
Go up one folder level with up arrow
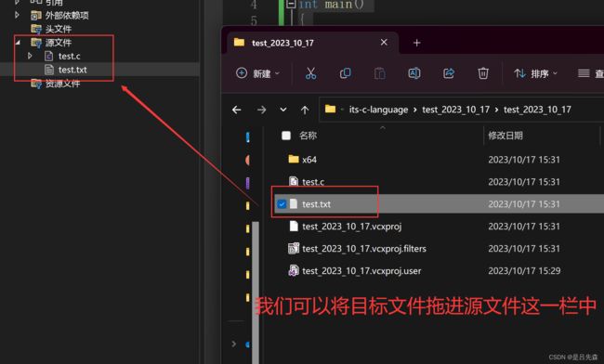click(x=305, y=110)
